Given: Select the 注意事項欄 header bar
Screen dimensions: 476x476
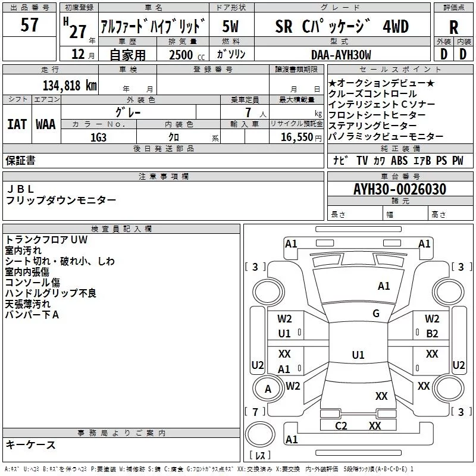Looking at the screenshot, I should click(163, 176).
